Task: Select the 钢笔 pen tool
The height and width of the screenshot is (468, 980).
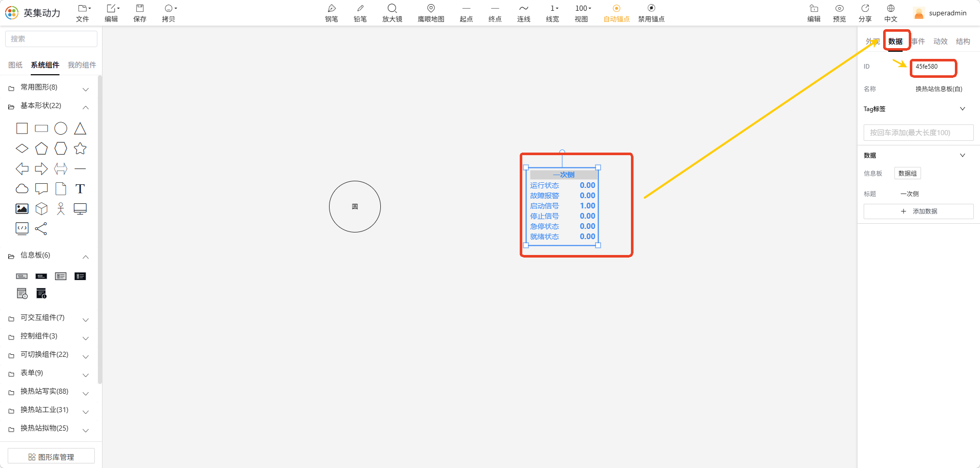Action: pos(332,13)
